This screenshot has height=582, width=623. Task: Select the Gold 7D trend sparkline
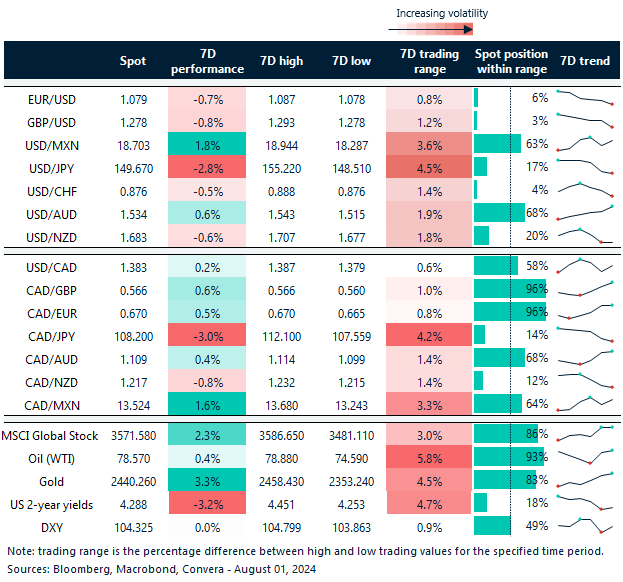pos(585,480)
